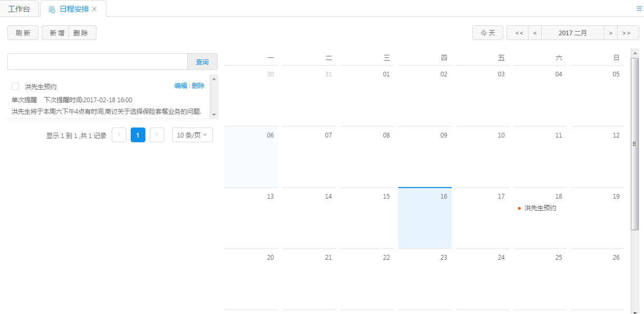
Task: Open 洪先生预约 event on the 18th
Action: (540, 208)
